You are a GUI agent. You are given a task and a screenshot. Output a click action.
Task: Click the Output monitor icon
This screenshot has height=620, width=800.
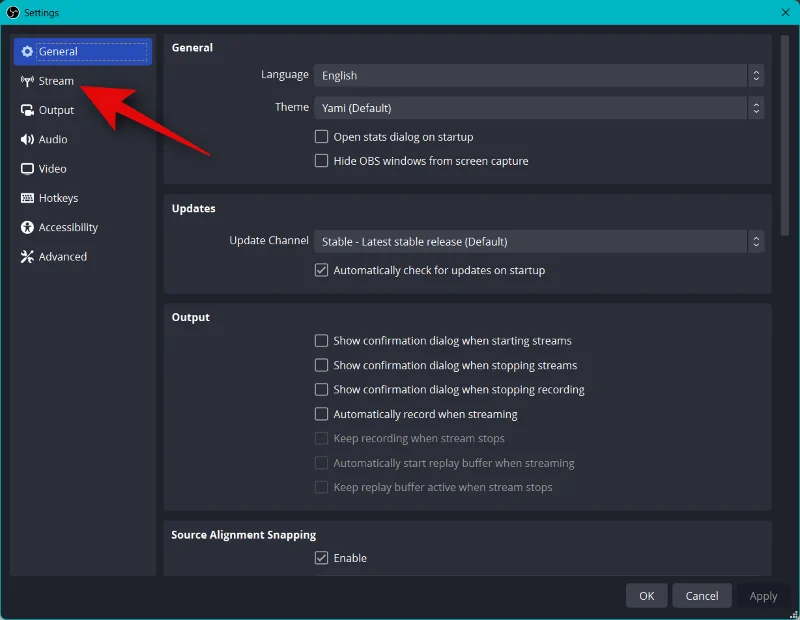(x=27, y=110)
